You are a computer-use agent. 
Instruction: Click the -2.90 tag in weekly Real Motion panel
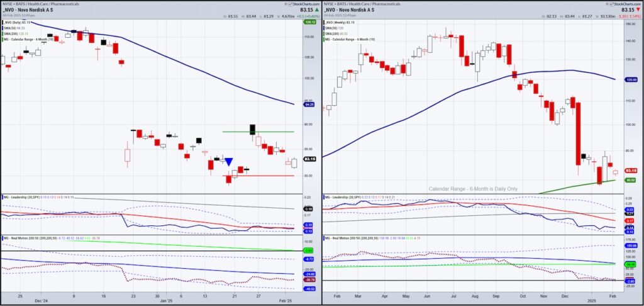click(630, 281)
